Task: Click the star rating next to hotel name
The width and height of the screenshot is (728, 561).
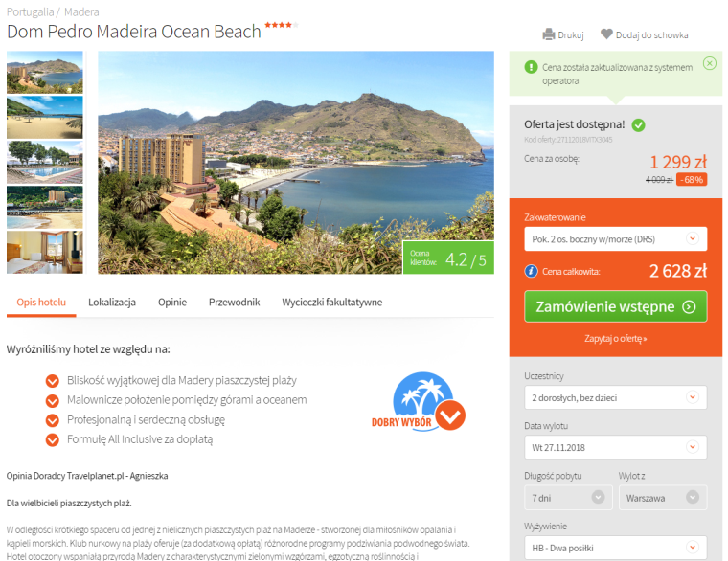Action: pyautogui.click(x=282, y=25)
